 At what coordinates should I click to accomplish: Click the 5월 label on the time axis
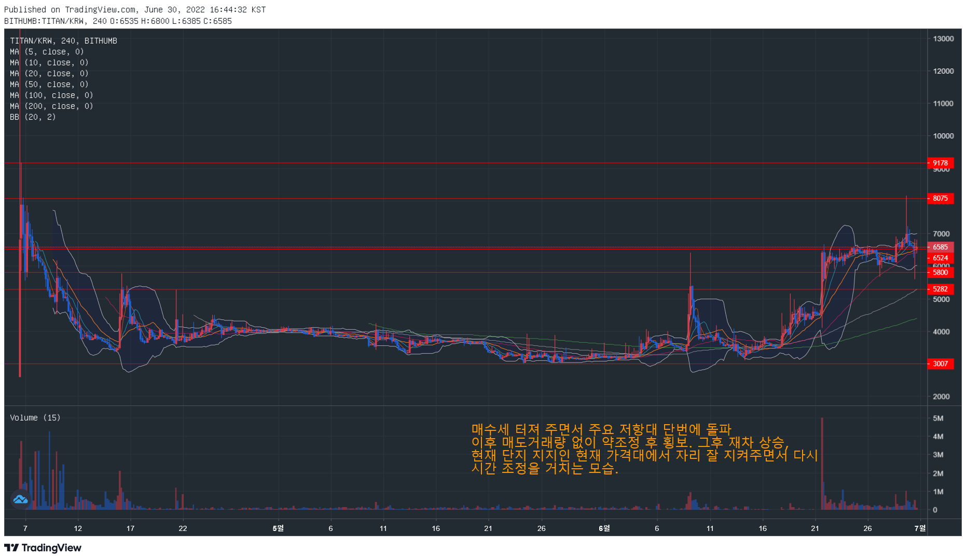point(278,528)
